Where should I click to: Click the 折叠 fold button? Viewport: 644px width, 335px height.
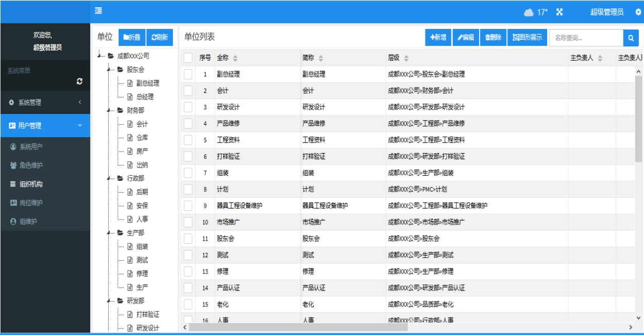point(132,37)
